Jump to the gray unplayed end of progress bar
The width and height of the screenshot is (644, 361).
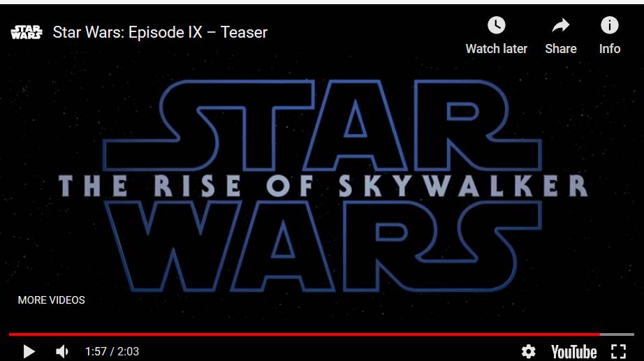tap(617, 334)
